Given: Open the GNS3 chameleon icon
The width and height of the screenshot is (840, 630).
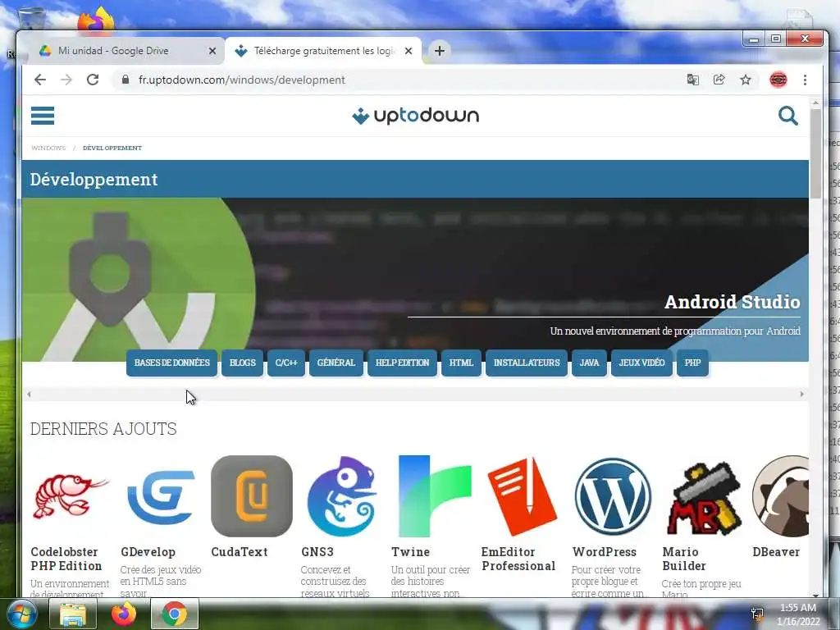Looking at the screenshot, I should click(x=342, y=496).
